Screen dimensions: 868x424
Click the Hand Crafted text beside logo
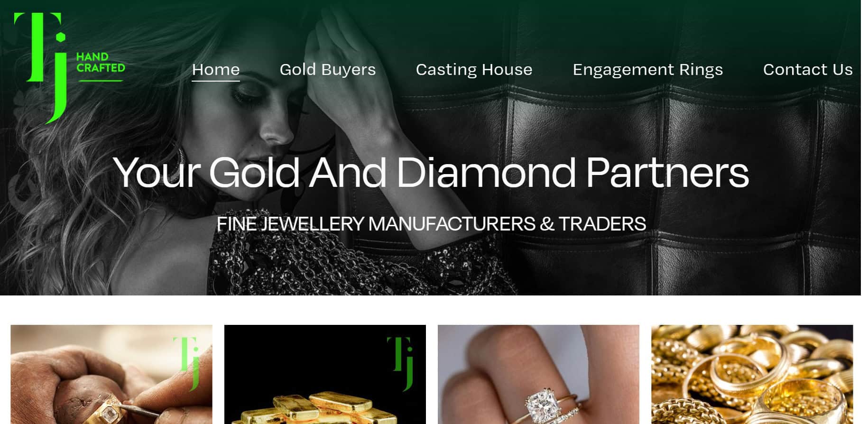pos(101,63)
